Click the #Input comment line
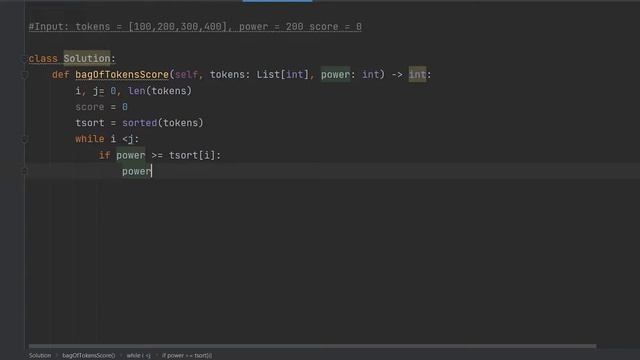 coord(195,27)
